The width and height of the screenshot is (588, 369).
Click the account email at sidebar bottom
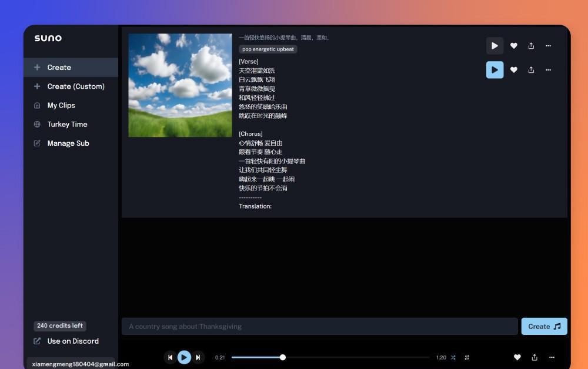click(80, 364)
